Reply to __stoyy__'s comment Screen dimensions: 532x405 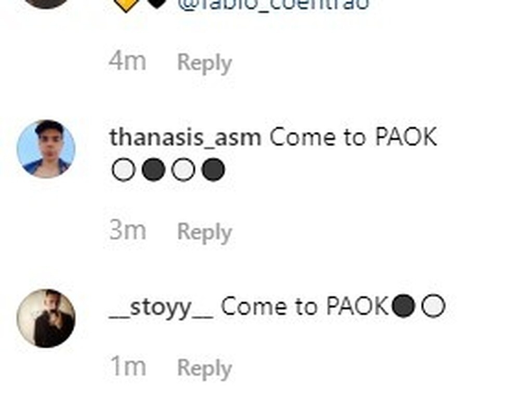tap(205, 368)
